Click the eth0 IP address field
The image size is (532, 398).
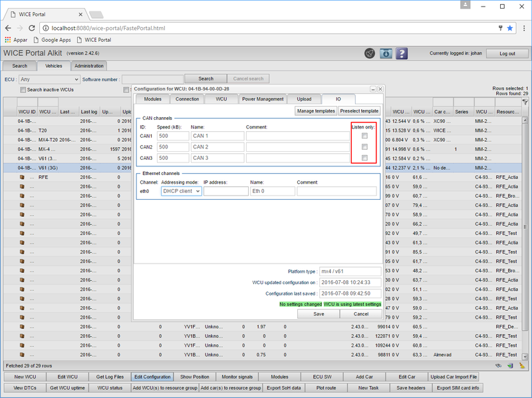point(226,191)
